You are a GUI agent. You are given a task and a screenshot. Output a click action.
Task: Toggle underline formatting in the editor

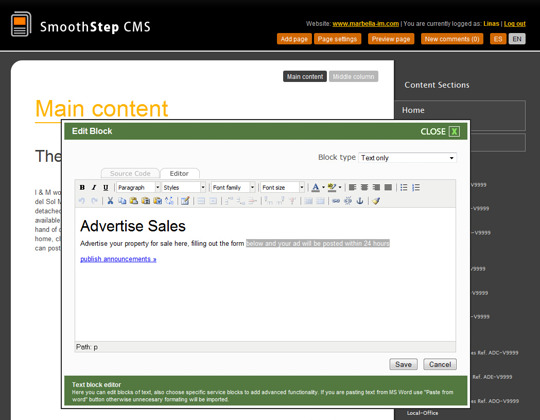pos(106,187)
